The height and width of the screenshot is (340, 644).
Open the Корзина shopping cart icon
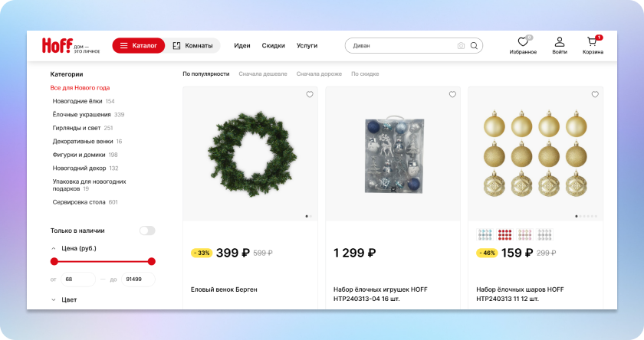click(x=592, y=41)
